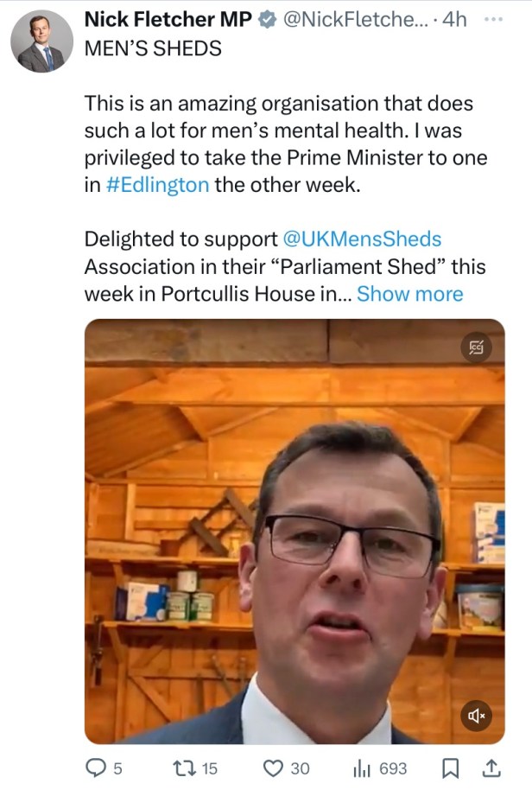Screen dimensions: 532x790
Task: Click the 30 likes count
Action: click(300, 768)
